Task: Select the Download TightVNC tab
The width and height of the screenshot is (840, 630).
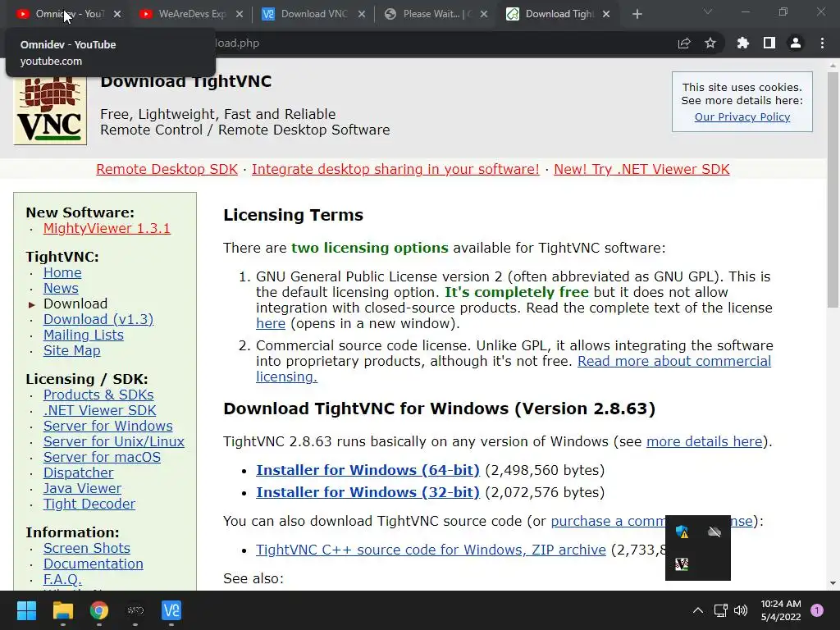Action: tap(559, 14)
